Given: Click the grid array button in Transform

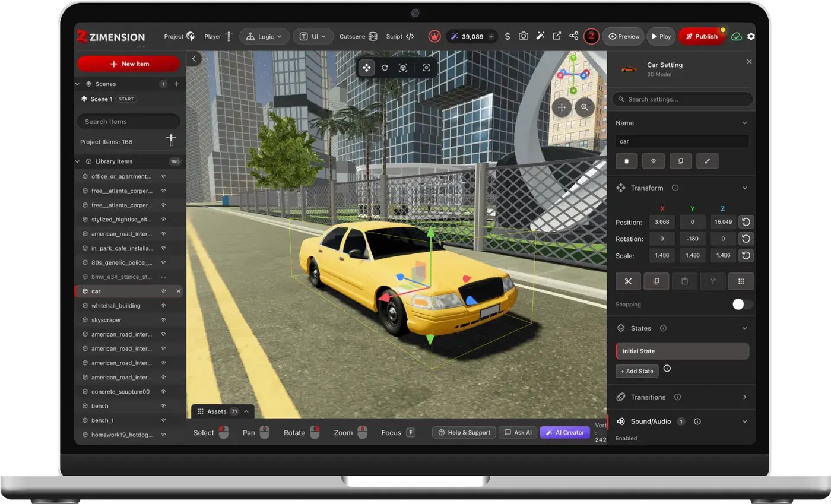Looking at the screenshot, I should click(741, 281).
